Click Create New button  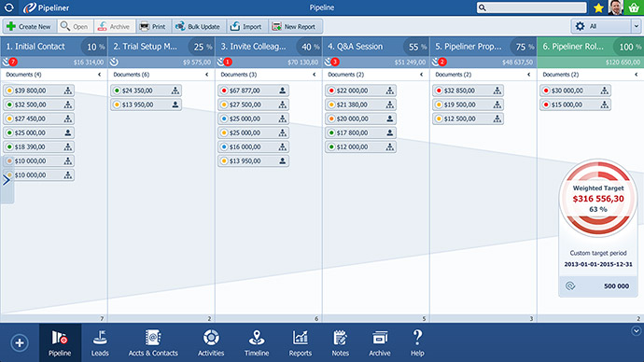(x=29, y=27)
